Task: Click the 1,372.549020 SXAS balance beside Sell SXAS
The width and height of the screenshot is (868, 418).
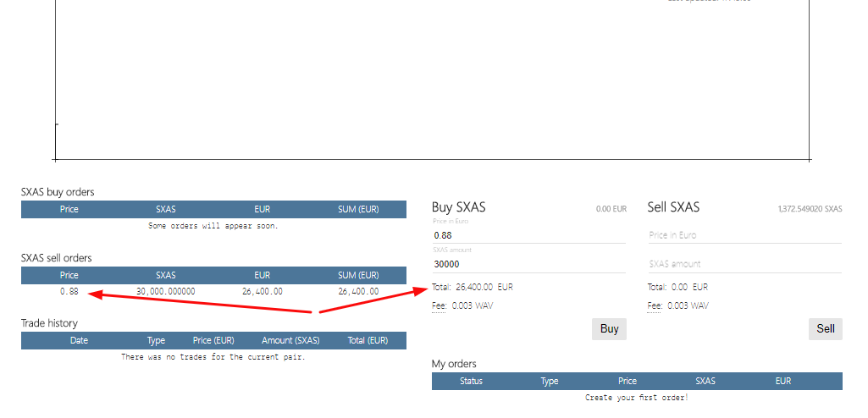Action: (x=810, y=209)
